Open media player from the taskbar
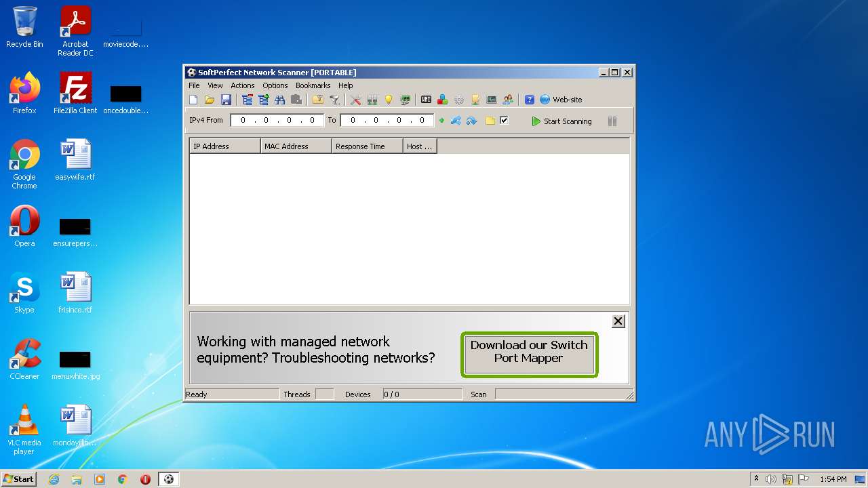 (100, 479)
